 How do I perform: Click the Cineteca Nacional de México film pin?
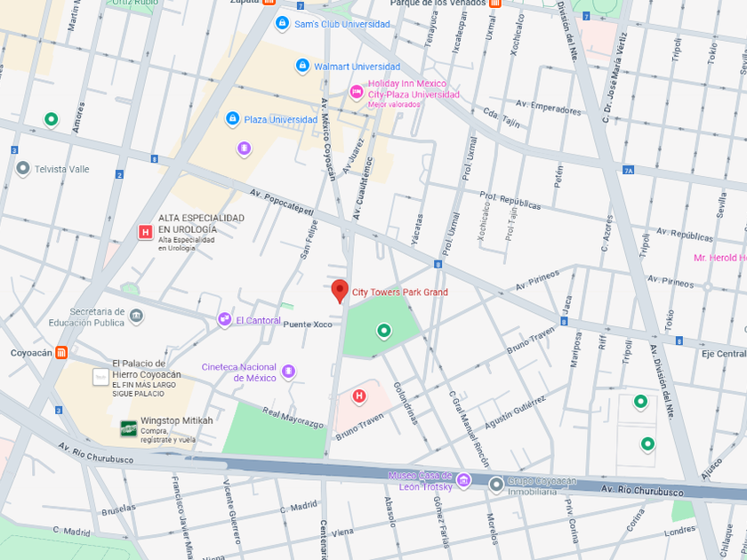click(288, 372)
